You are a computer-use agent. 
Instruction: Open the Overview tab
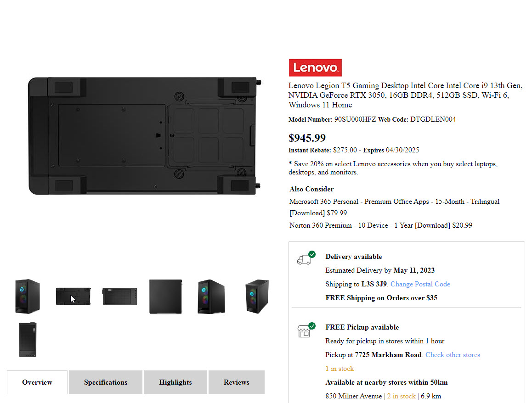(x=37, y=382)
